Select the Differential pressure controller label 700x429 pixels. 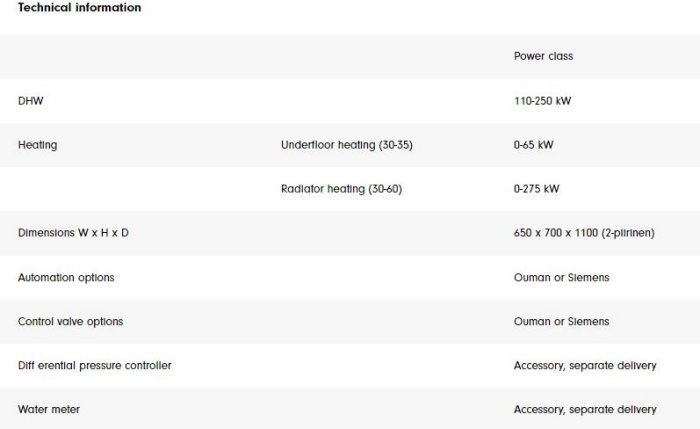click(94, 365)
